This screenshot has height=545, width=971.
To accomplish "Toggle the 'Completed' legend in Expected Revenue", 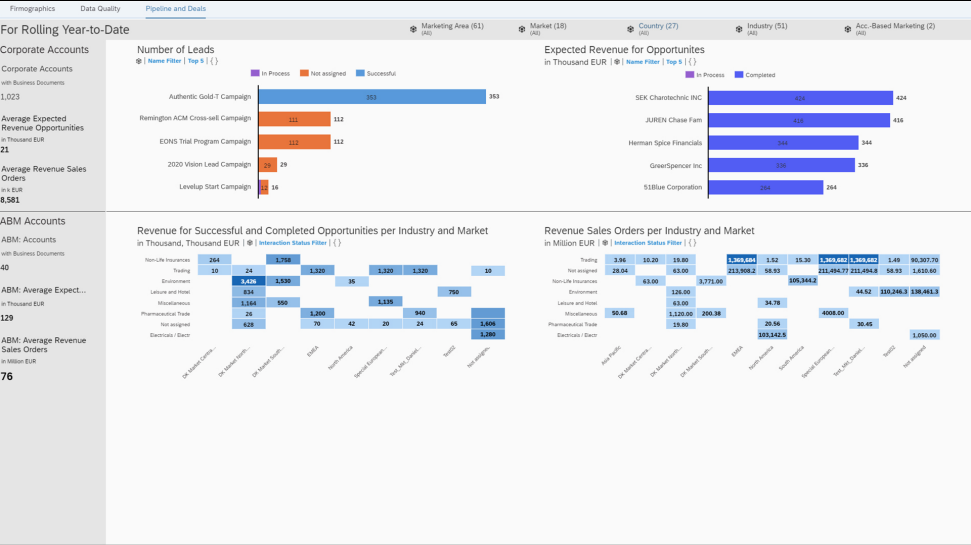I will (x=754, y=75).
